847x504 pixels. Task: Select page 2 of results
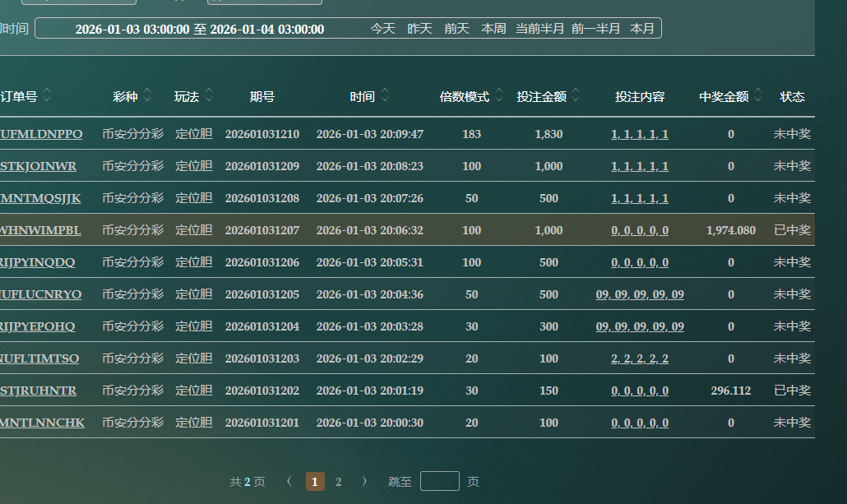338,482
